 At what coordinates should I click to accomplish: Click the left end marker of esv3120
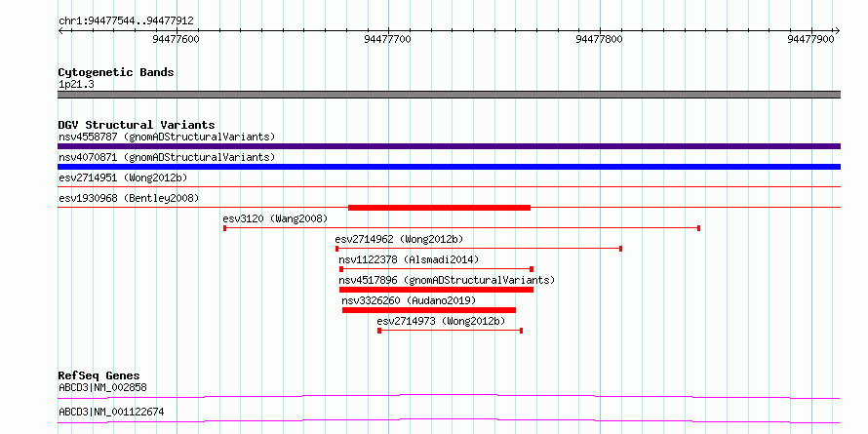point(224,228)
